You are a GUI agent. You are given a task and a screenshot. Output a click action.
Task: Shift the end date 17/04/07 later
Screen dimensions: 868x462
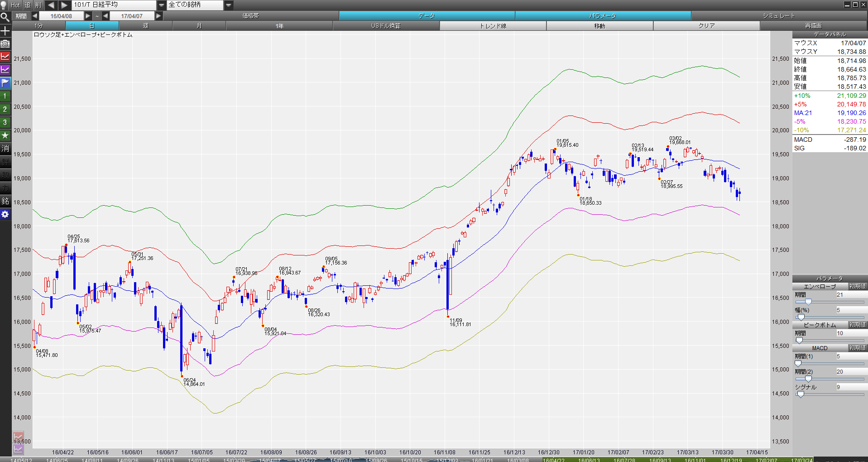point(158,16)
